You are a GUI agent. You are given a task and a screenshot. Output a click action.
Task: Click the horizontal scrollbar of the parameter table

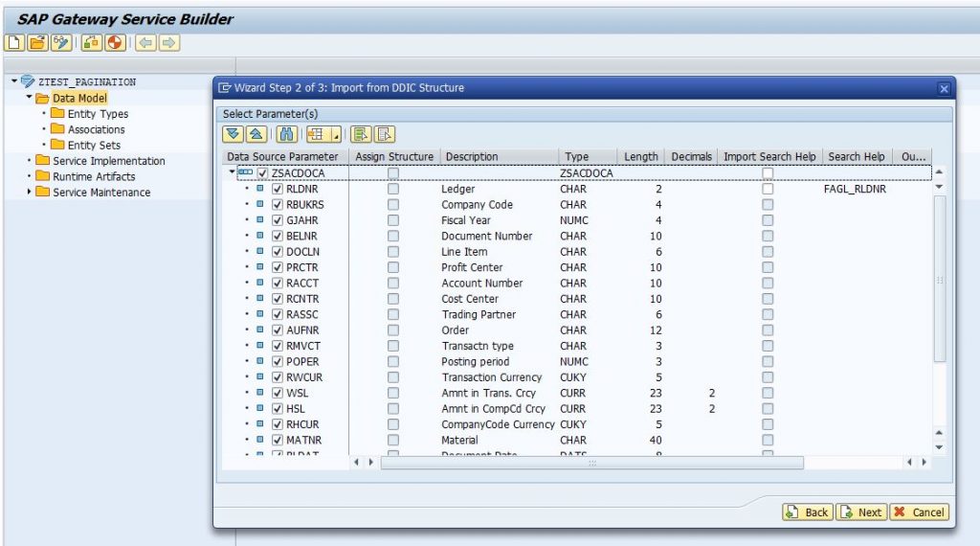[x=591, y=463]
